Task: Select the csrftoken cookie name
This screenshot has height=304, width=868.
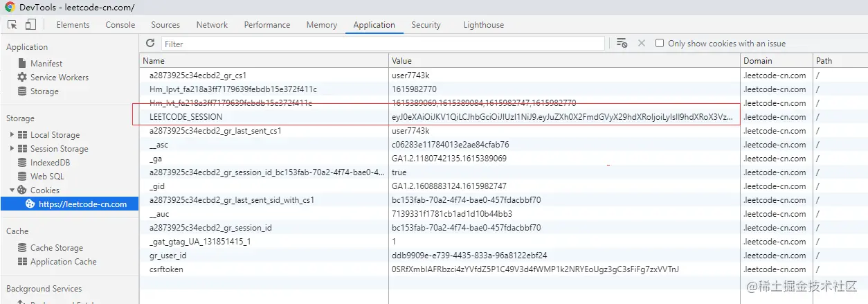Action: click(x=166, y=269)
